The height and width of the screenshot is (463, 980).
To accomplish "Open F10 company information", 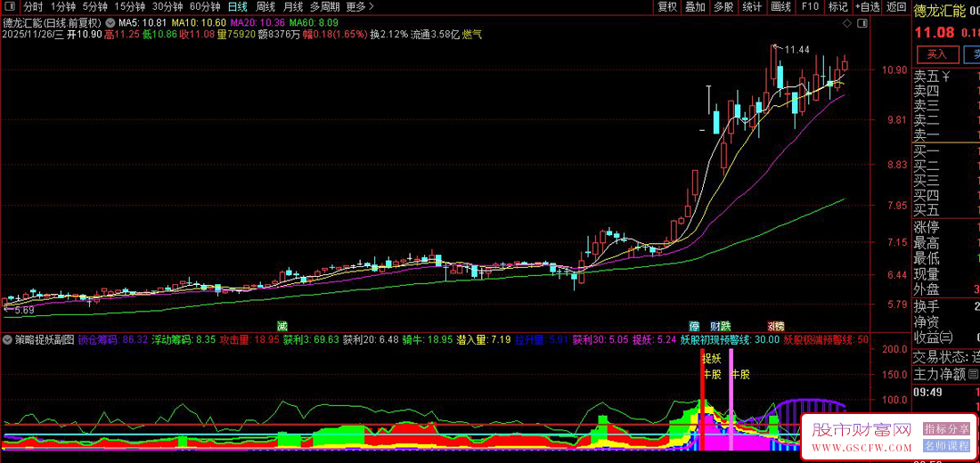I will pos(810,7).
